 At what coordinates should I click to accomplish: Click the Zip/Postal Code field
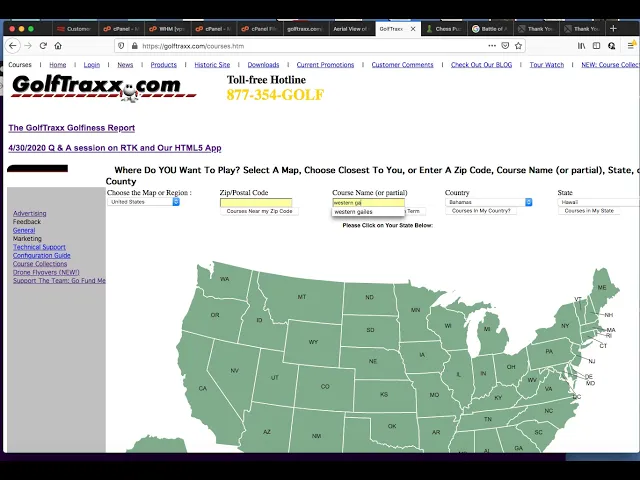click(x=256, y=202)
